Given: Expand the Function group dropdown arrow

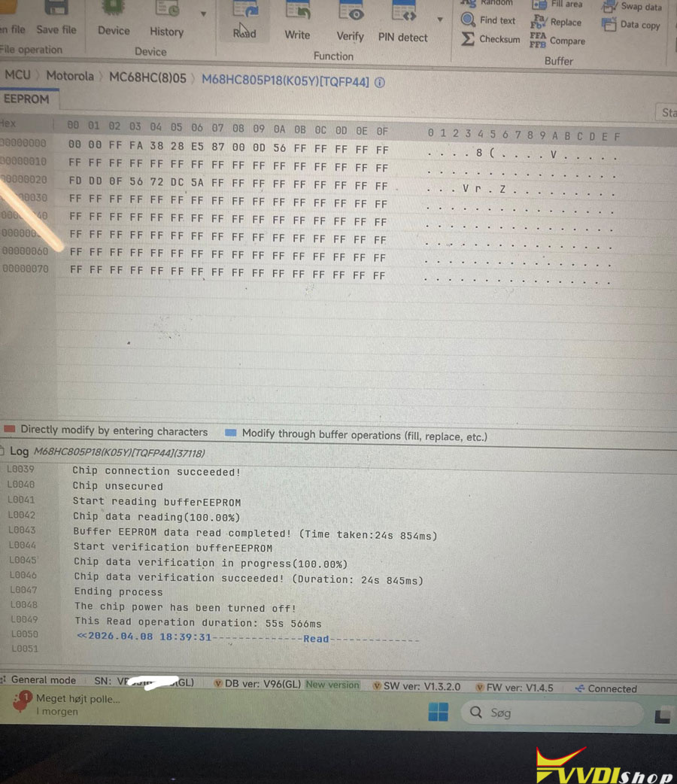Looking at the screenshot, I should [x=440, y=19].
